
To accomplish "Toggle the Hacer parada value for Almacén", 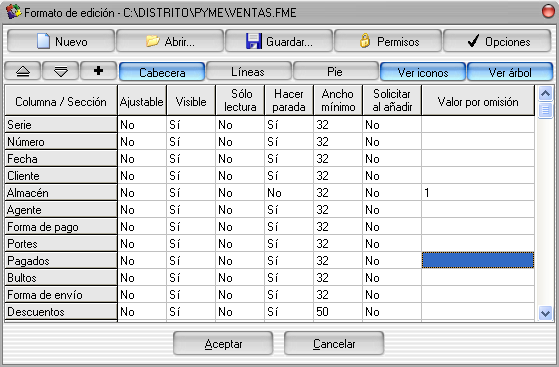I will (289, 193).
